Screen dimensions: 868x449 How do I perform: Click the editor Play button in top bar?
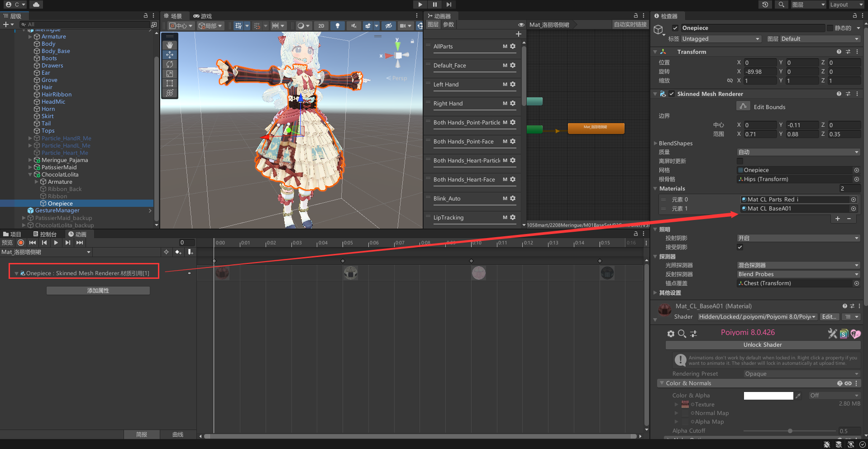(420, 5)
